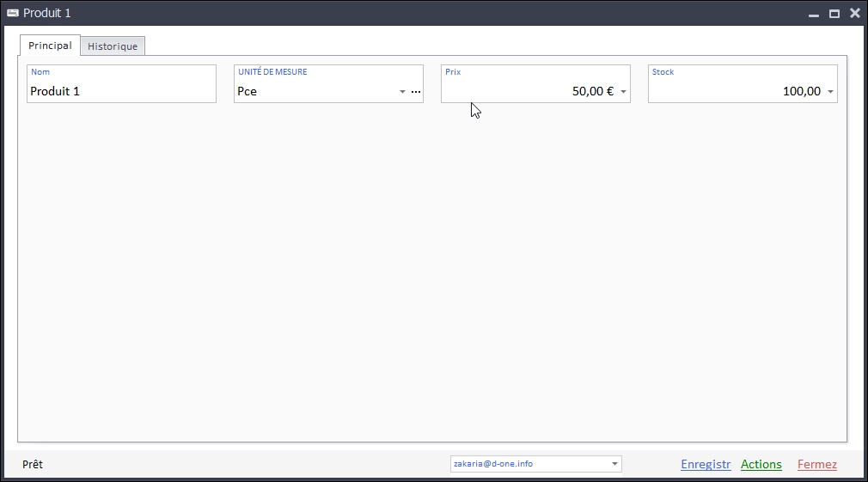Minimize the Produit 1 window
This screenshot has width=868, height=482.
pyautogui.click(x=813, y=14)
